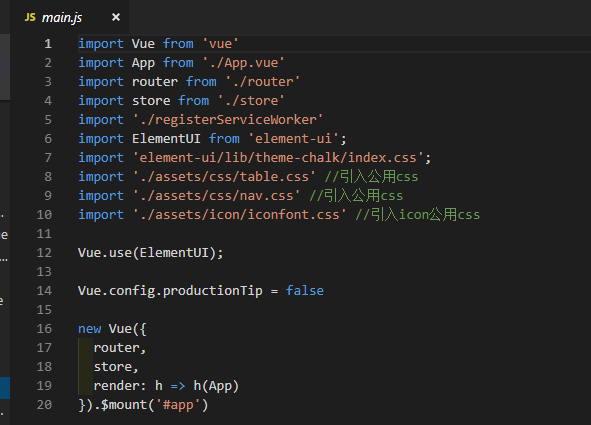The height and width of the screenshot is (425, 591).
Task: Click line number 1 in the gutter
Action: [48, 44]
